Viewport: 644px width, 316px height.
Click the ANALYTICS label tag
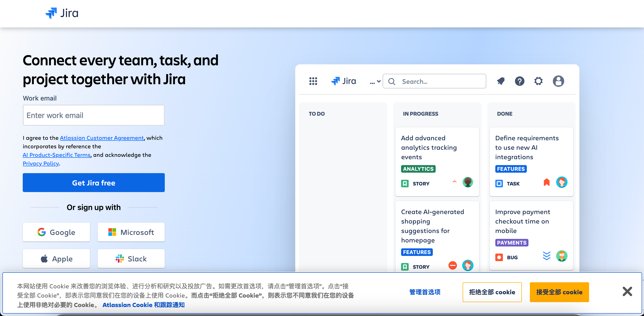click(x=418, y=169)
